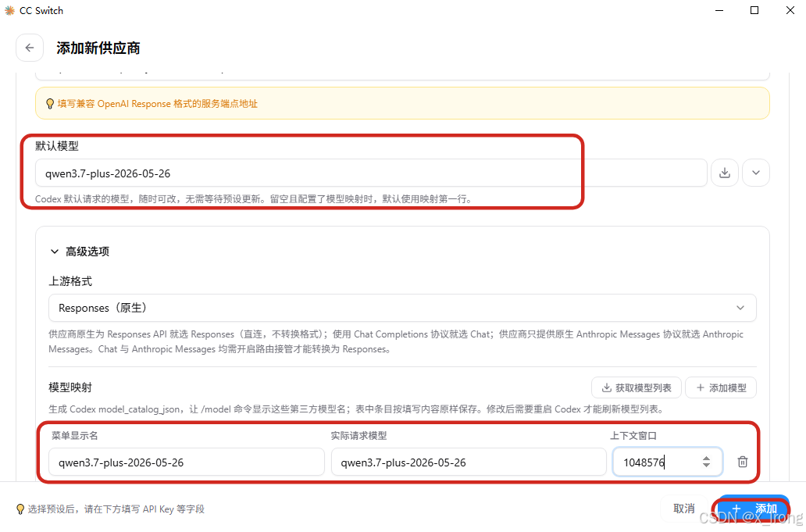
Task: Increase context window with up stepper arrow
Action: [x=706, y=458]
